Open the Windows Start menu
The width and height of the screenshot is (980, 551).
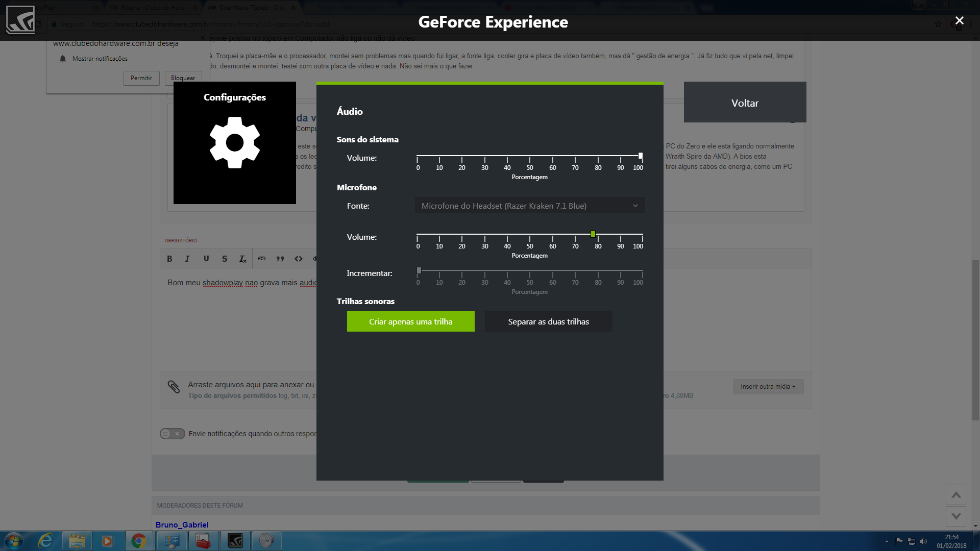14,541
